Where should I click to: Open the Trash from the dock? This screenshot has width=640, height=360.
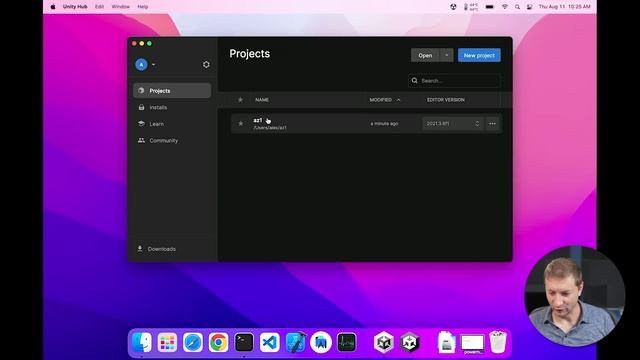tap(498, 342)
